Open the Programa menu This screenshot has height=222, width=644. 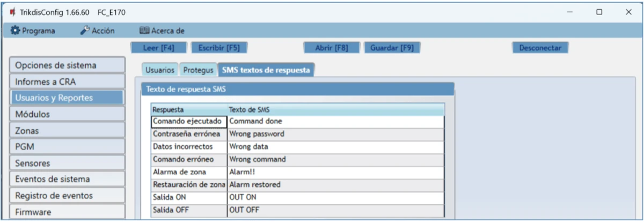[33, 31]
